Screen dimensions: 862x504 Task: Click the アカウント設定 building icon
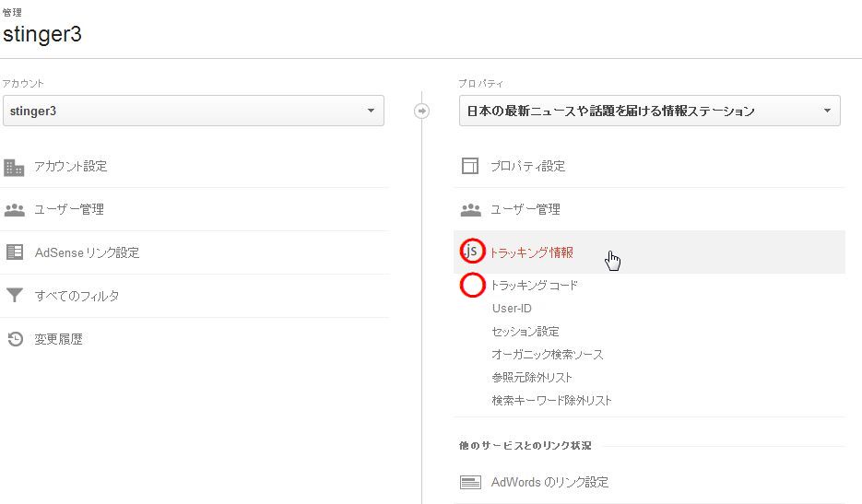14,167
